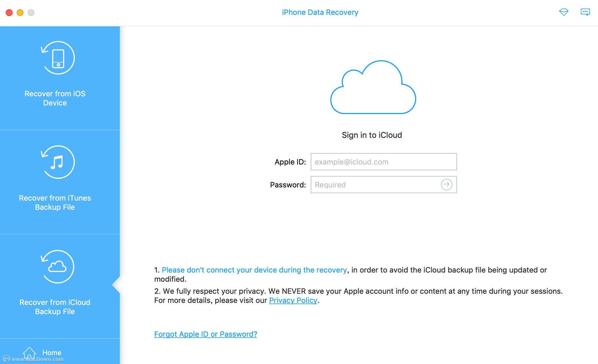
Task: Click the Recover from iOS Device phone icon
Action: [x=58, y=58]
